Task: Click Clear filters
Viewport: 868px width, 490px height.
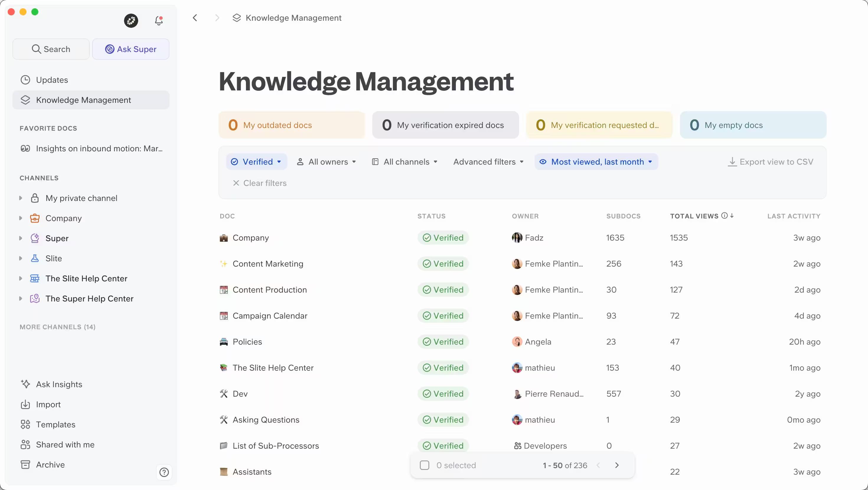Action: pos(260,183)
